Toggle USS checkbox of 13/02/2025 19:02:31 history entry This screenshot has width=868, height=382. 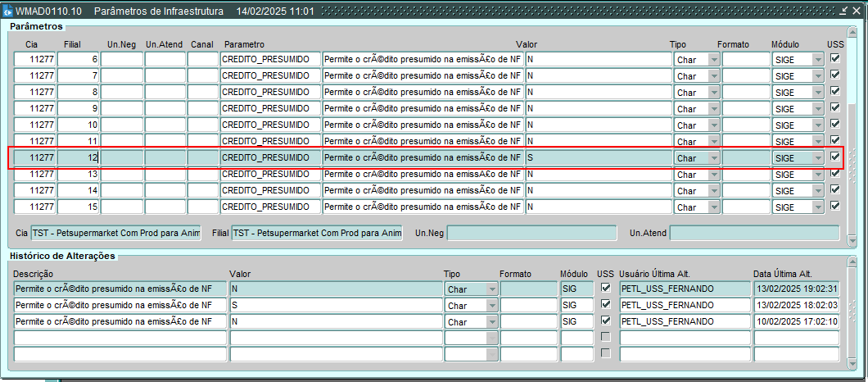pyautogui.click(x=605, y=289)
